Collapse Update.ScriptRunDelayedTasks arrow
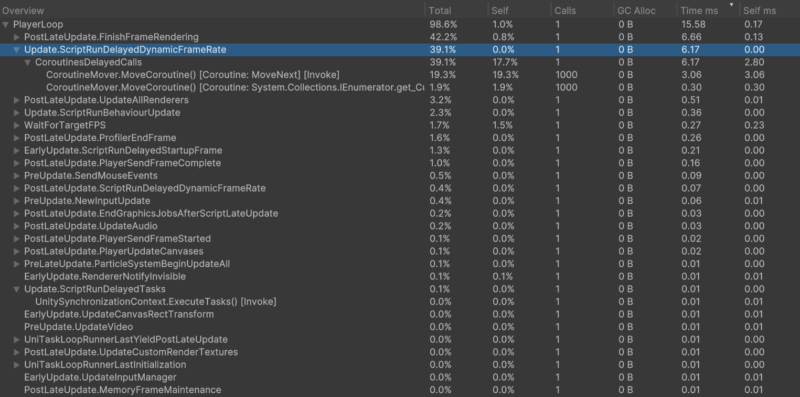800x397 pixels. (16, 289)
